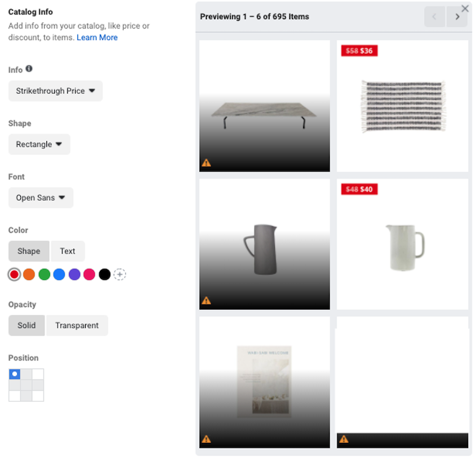Open the custom color picker plus icon
Viewport: 476px width, 459px height.
120,274
